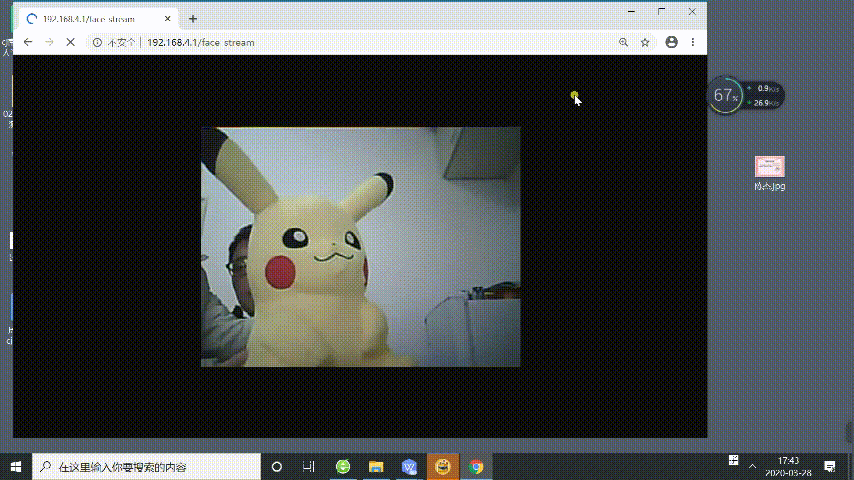Click the Pikachu camera stream image
Screen dimensions: 854x480
[x=361, y=247]
